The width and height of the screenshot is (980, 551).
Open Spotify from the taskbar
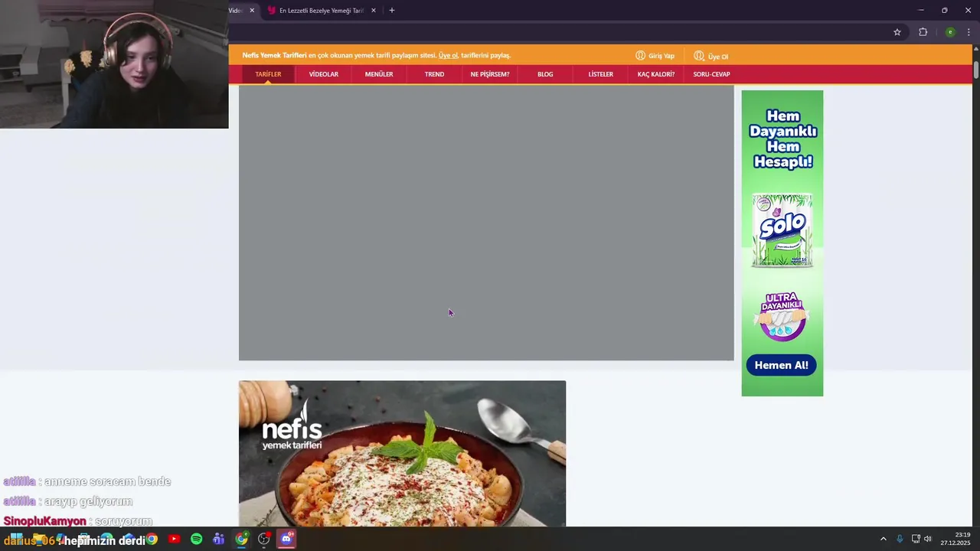[196, 539]
